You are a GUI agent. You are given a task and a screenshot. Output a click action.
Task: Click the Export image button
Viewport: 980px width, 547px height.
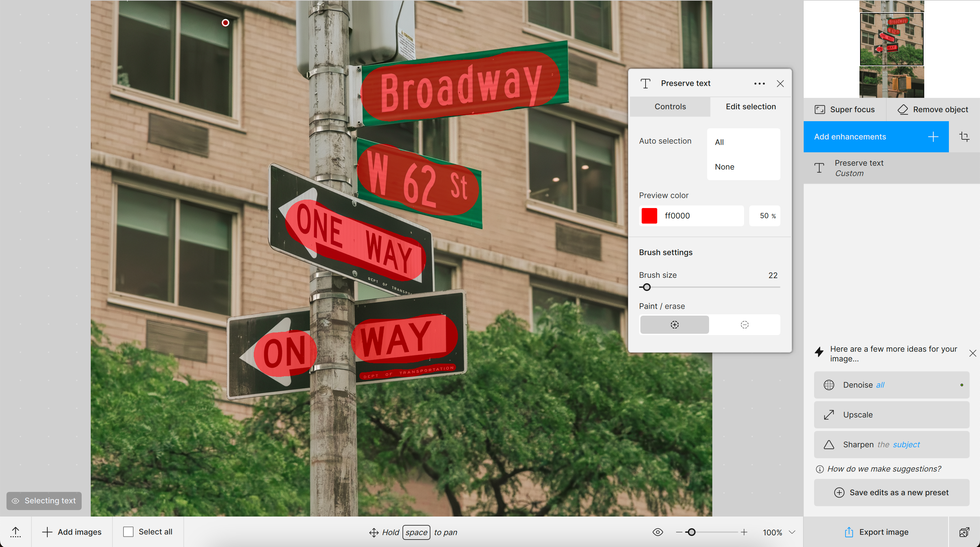[x=876, y=532]
